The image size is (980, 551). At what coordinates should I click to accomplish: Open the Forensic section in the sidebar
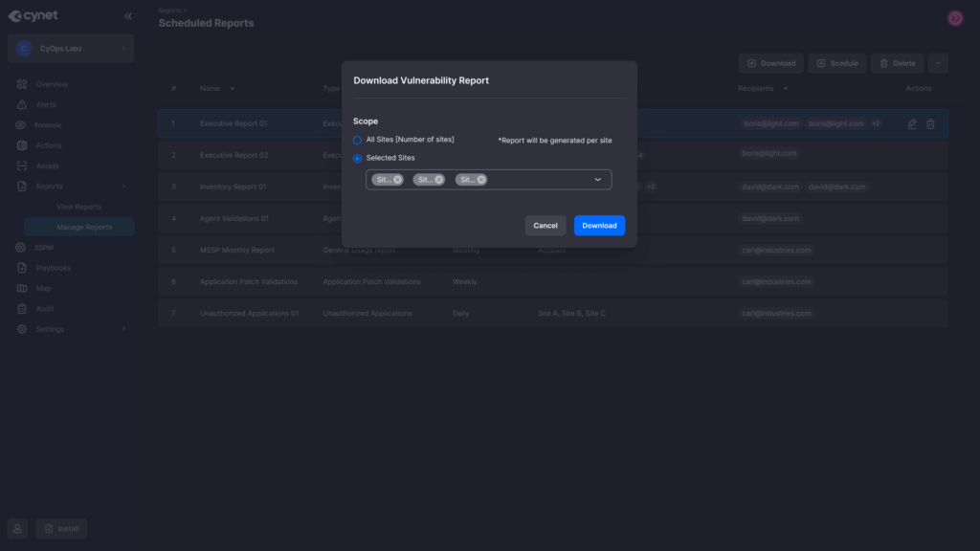[48, 125]
